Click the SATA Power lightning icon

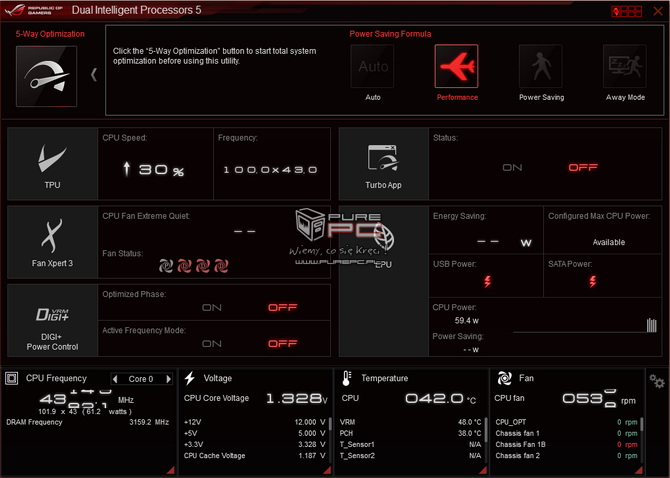click(x=592, y=281)
